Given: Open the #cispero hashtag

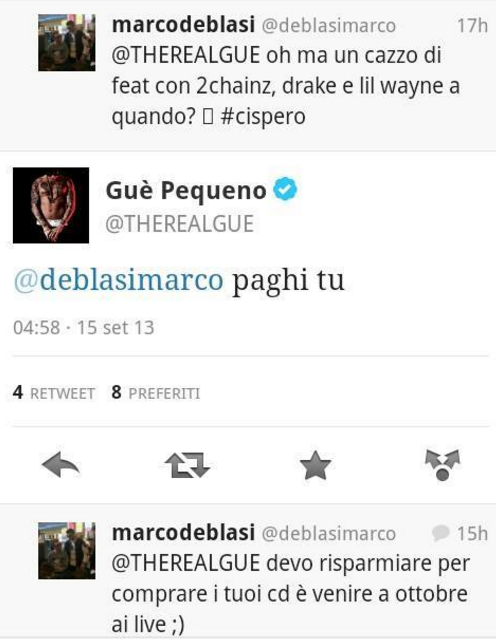Looking at the screenshot, I should [263, 117].
